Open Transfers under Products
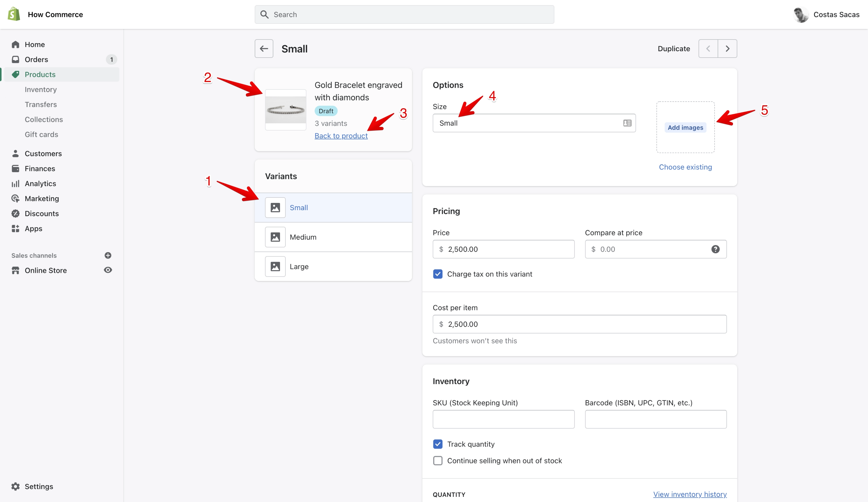The width and height of the screenshot is (868, 502). [41, 104]
